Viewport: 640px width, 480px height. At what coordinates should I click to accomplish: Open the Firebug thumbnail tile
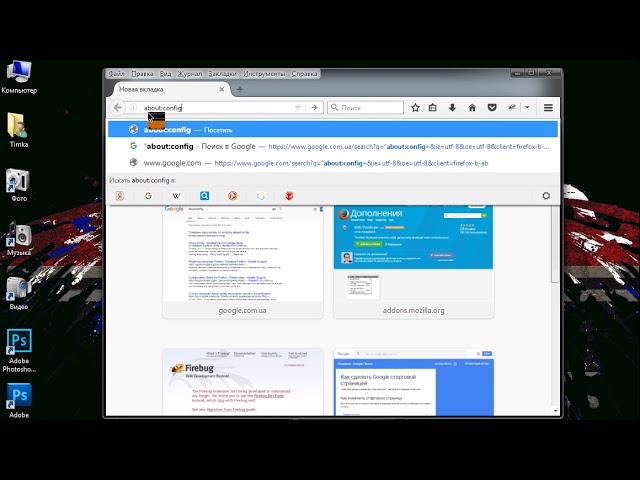242,382
